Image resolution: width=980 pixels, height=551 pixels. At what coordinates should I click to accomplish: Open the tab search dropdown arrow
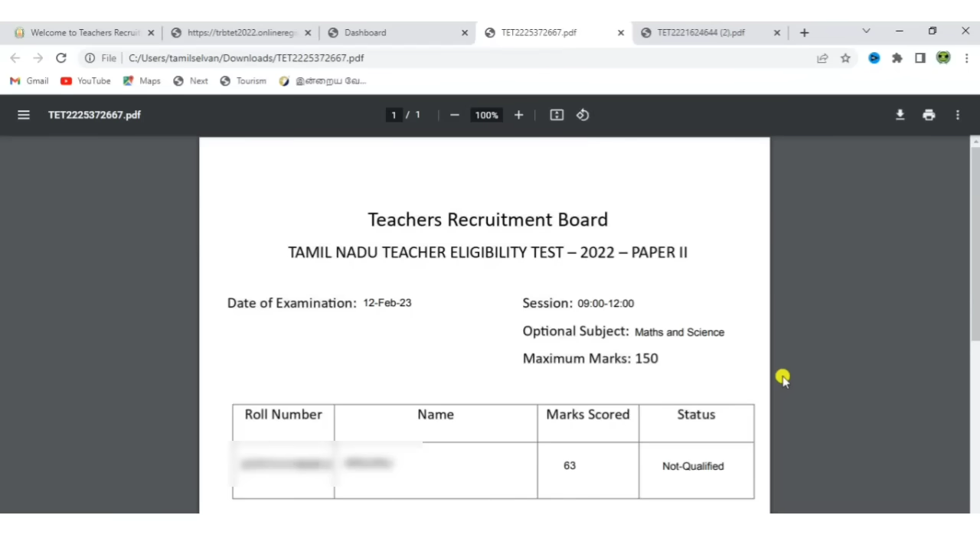pyautogui.click(x=866, y=31)
